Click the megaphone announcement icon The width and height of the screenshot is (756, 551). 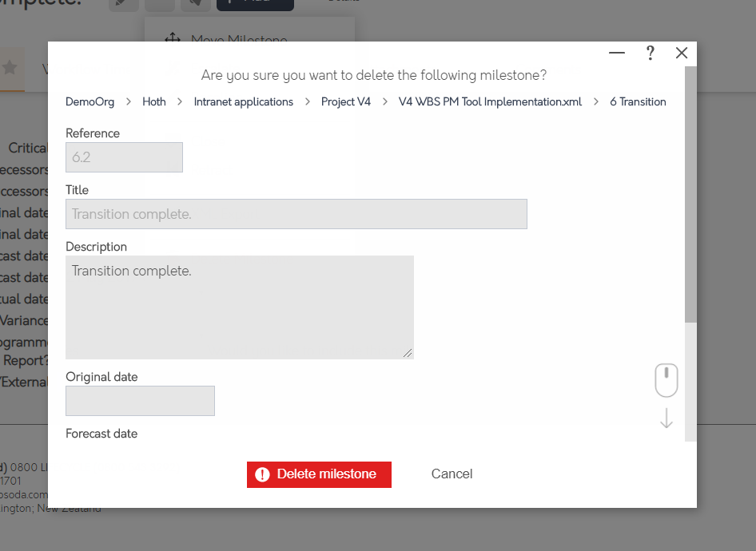(x=194, y=5)
